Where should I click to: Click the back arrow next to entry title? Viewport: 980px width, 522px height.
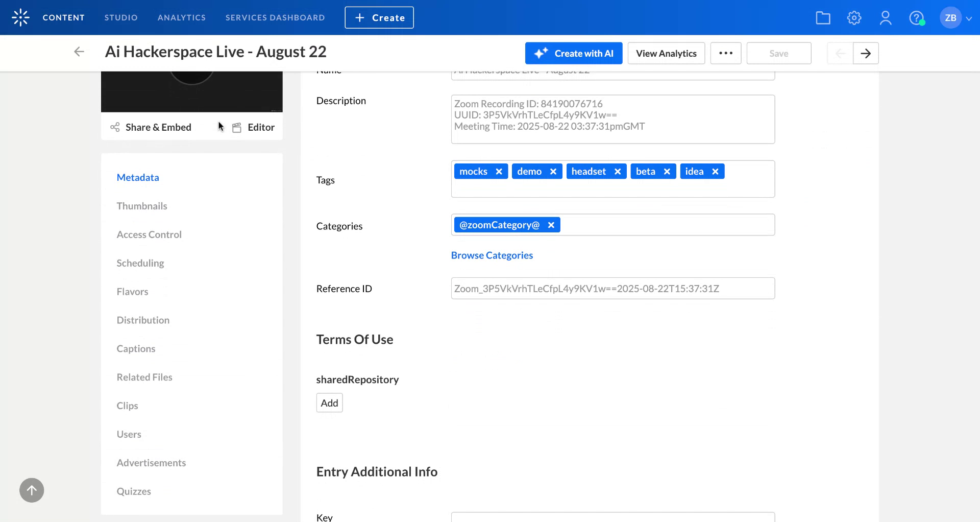click(x=79, y=52)
